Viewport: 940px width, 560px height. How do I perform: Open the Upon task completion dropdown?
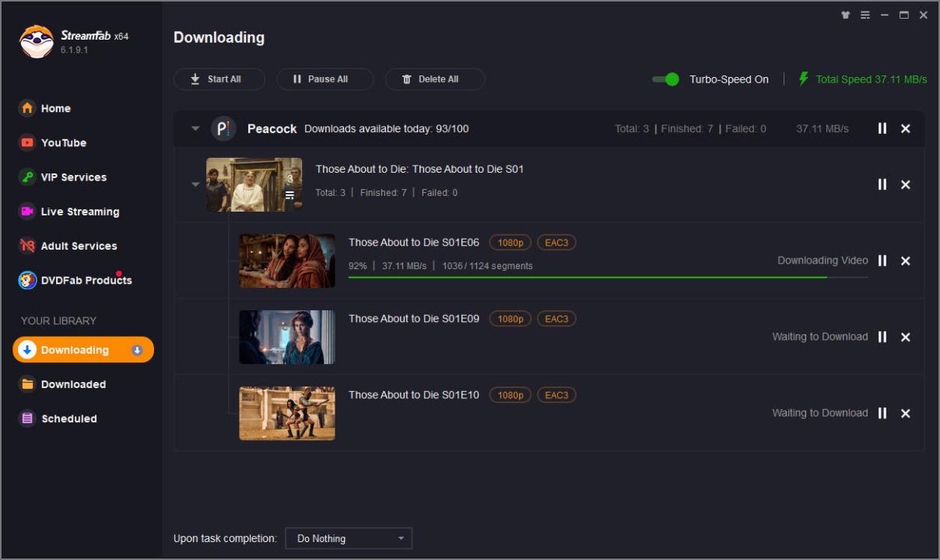(x=349, y=538)
